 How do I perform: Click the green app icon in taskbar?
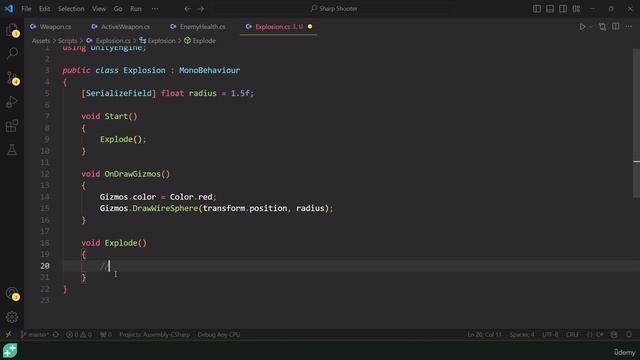10,351
